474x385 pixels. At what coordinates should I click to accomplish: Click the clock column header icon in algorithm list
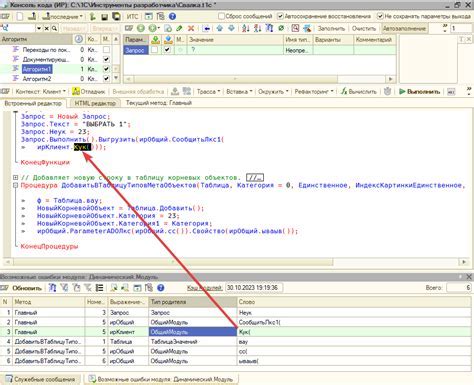79,39
